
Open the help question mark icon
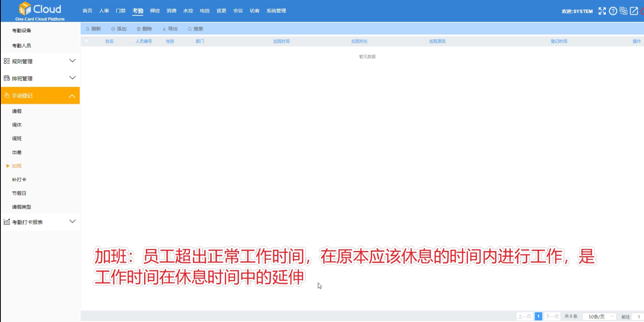tap(613, 11)
